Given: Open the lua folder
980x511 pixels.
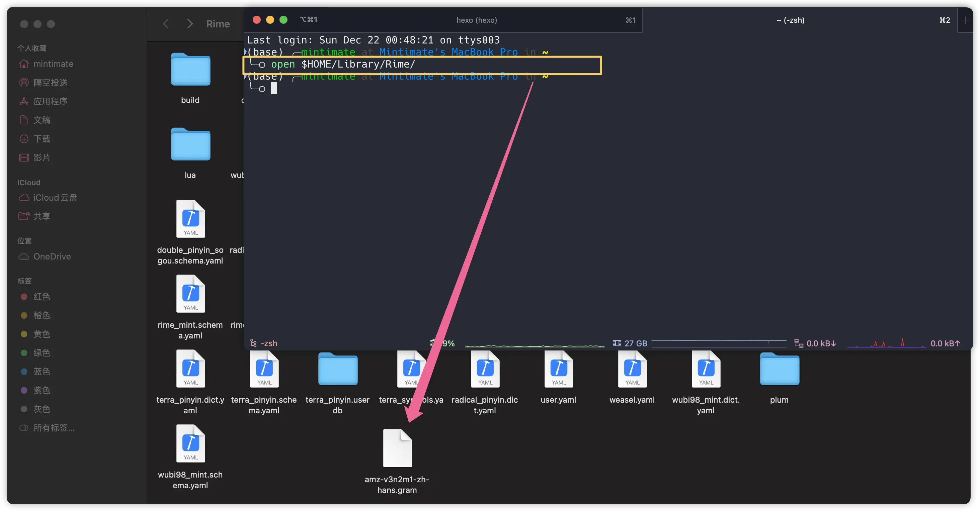Looking at the screenshot, I should click(x=190, y=144).
